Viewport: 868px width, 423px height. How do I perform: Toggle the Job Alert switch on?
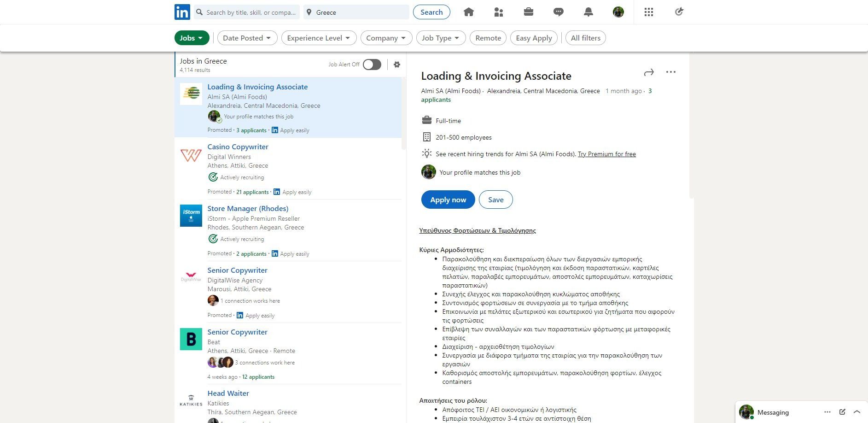point(372,65)
